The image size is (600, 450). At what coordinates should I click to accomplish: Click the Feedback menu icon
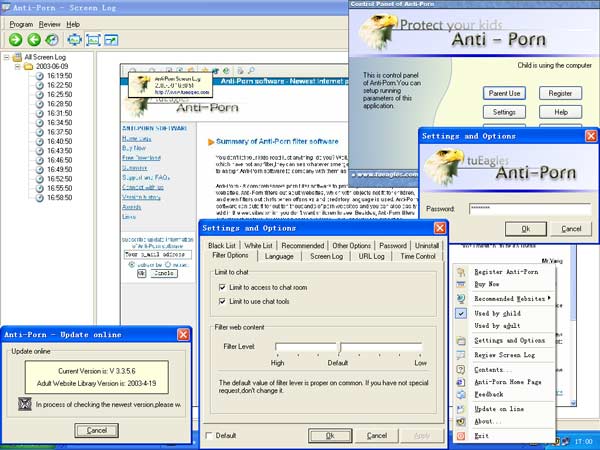click(x=461, y=394)
